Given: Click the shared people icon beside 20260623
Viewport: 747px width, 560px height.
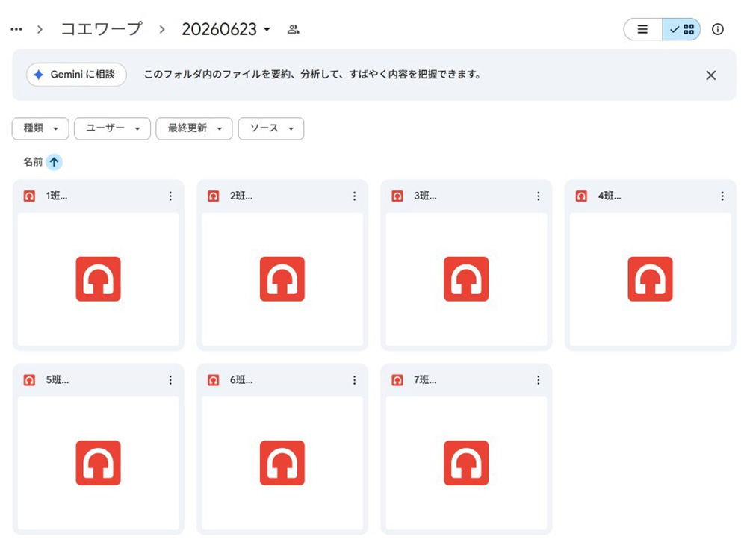Looking at the screenshot, I should click(294, 30).
